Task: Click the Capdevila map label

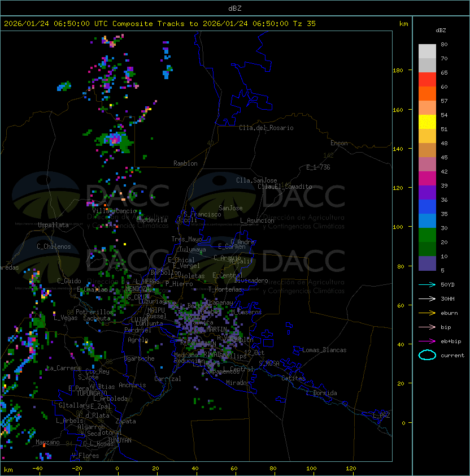Action: click(152, 220)
